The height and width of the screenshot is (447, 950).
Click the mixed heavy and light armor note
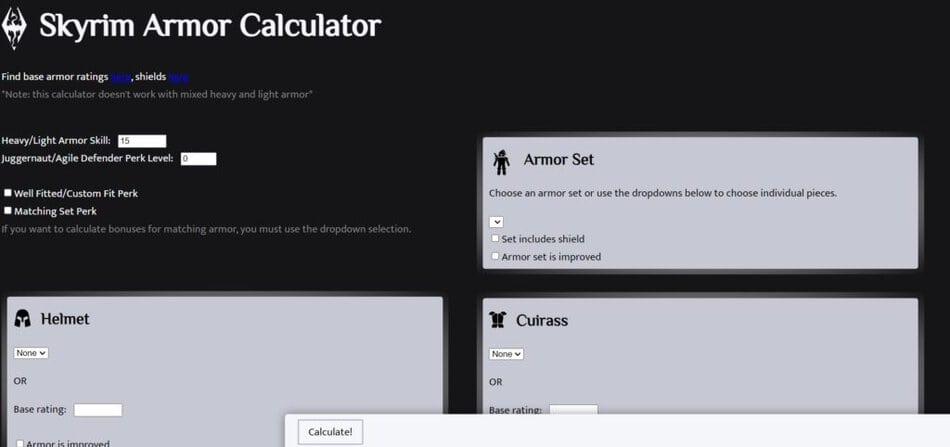pyautogui.click(x=157, y=94)
